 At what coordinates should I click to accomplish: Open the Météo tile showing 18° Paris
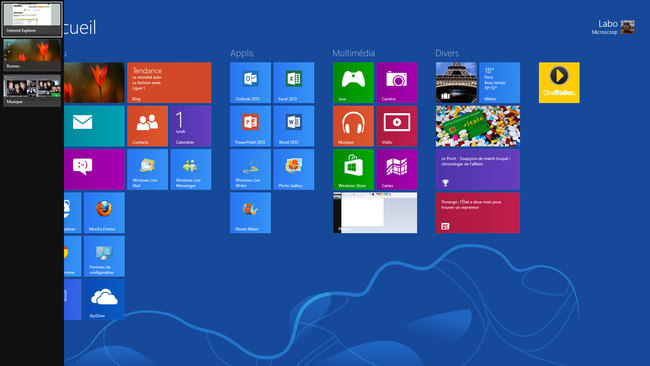click(x=499, y=82)
